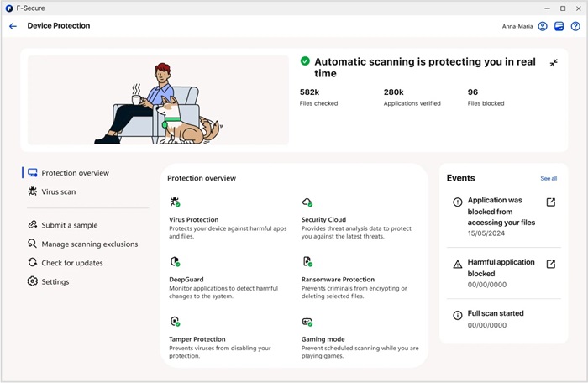Screen dimensions: 588x383
Task: Click the Virus scan bug icon
Action: pos(33,191)
